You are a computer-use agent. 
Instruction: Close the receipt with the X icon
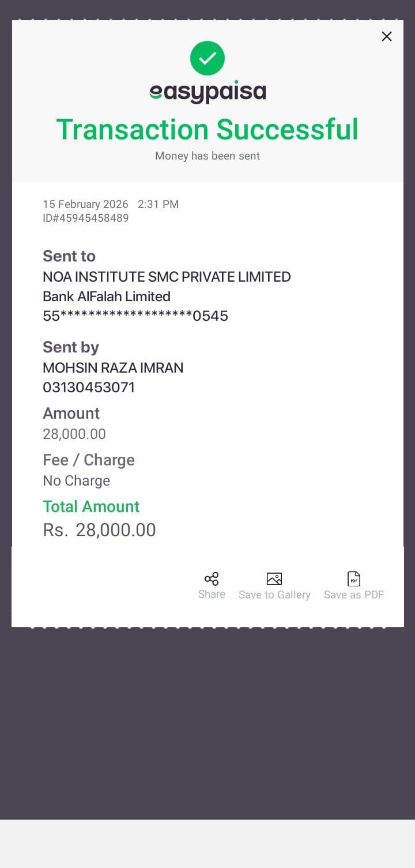pos(387,36)
